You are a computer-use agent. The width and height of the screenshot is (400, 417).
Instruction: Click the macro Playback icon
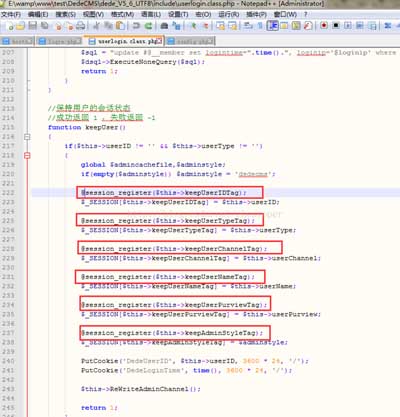pyautogui.click(x=348, y=26)
